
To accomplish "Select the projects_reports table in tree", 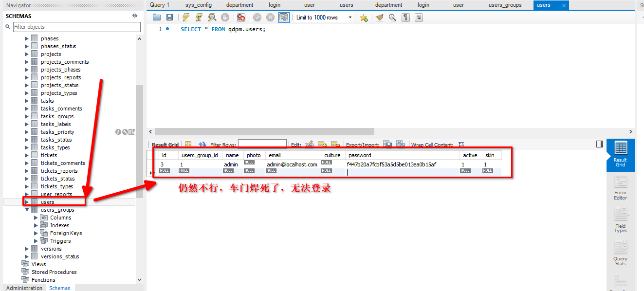I will click(61, 77).
